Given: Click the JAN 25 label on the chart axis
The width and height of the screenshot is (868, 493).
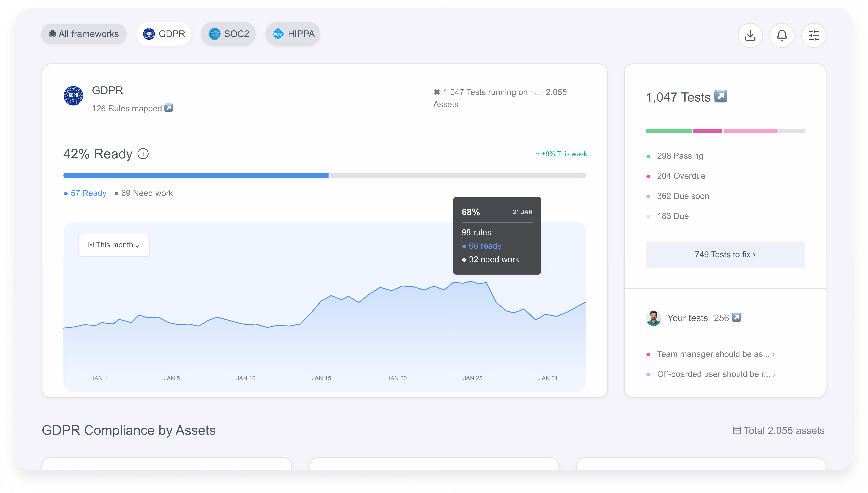Looking at the screenshot, I should (472, 378).
